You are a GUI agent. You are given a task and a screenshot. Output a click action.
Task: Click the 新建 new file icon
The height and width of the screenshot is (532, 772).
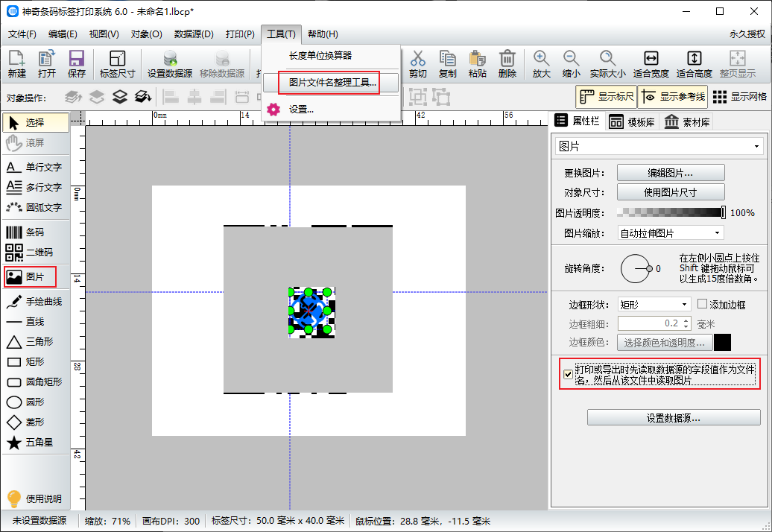click(16, 64)
